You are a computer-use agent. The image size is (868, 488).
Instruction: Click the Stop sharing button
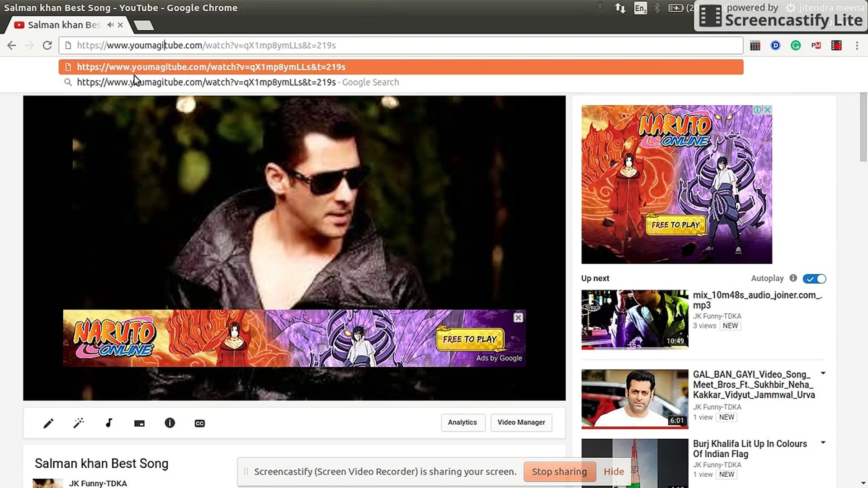tap(560, 471)
